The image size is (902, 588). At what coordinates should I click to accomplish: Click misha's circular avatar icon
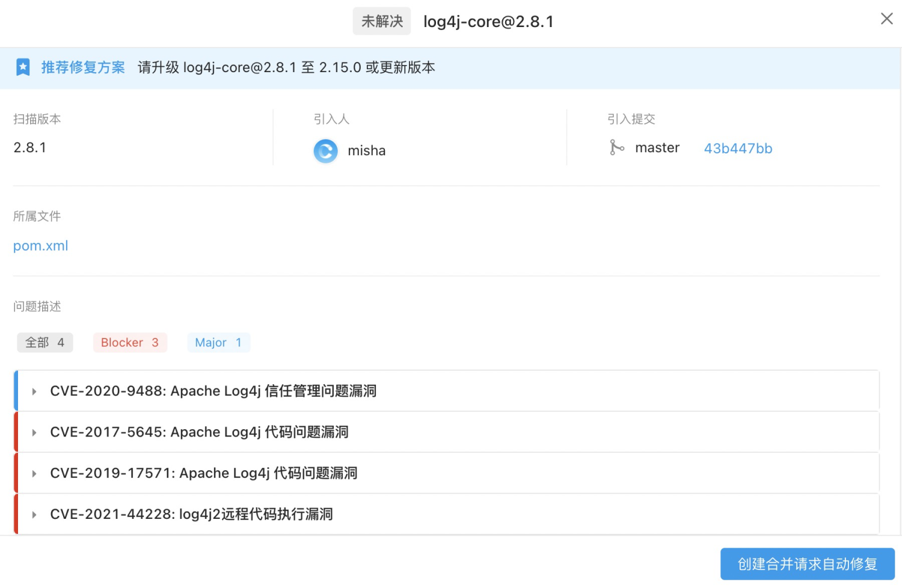point(325,151)
